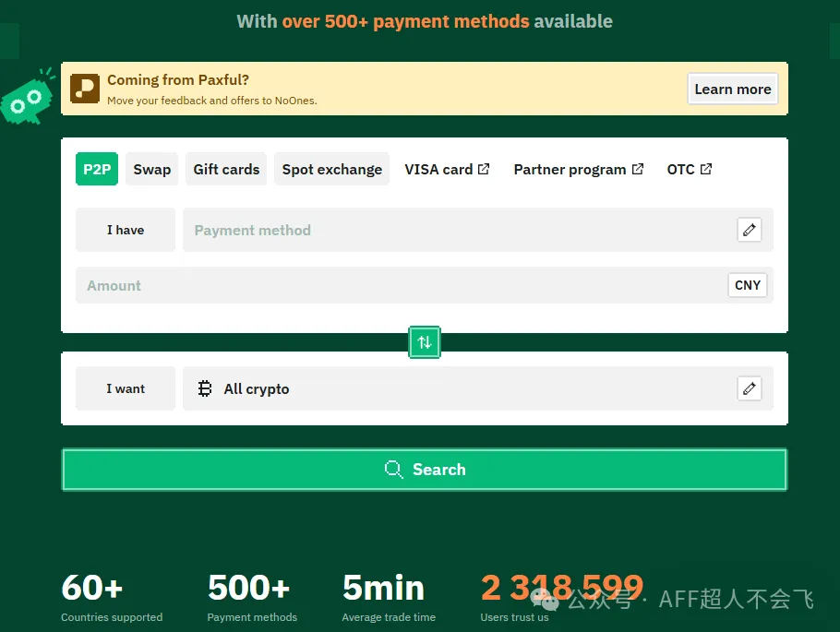The width and height of the screenshot is (840, 632).
Task: Click the pencil icon in Payment method field
Action: tap(750, 230)
